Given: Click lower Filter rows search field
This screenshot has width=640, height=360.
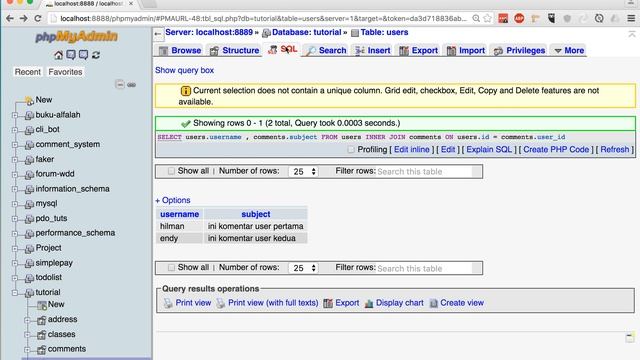Looking at the screenshot, I should pos(424,268).
